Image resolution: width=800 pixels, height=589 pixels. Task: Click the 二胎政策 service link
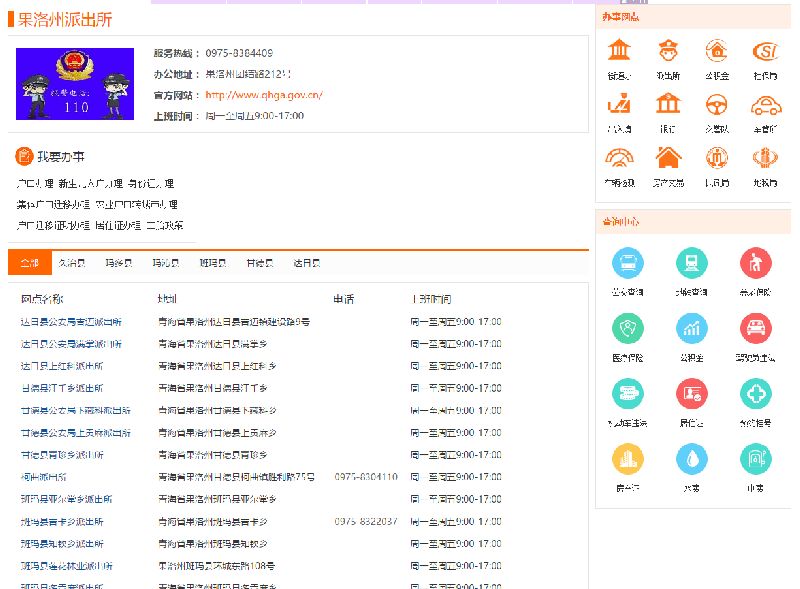(165, 225)
